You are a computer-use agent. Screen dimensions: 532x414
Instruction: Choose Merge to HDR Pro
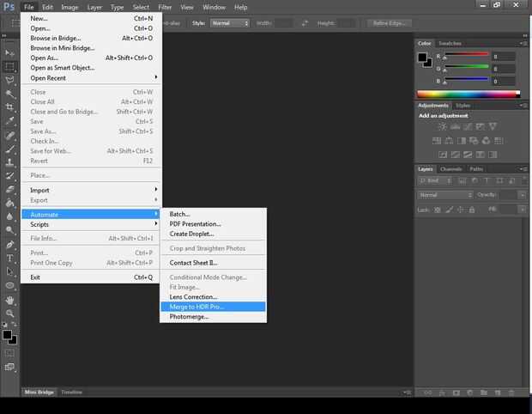click(213, 307)
